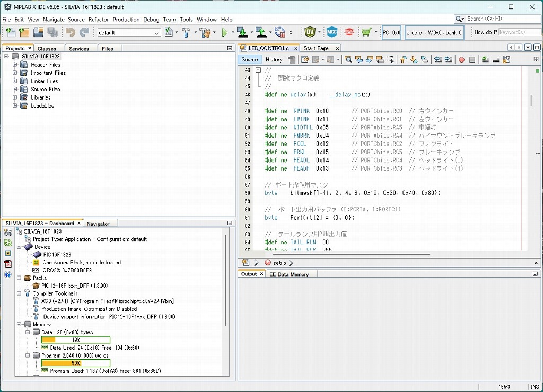Image resolution: width=543 pixels, height=392 pixels.
Task: Click Make and Program Device download icon
Action: [x=242, y=32]
